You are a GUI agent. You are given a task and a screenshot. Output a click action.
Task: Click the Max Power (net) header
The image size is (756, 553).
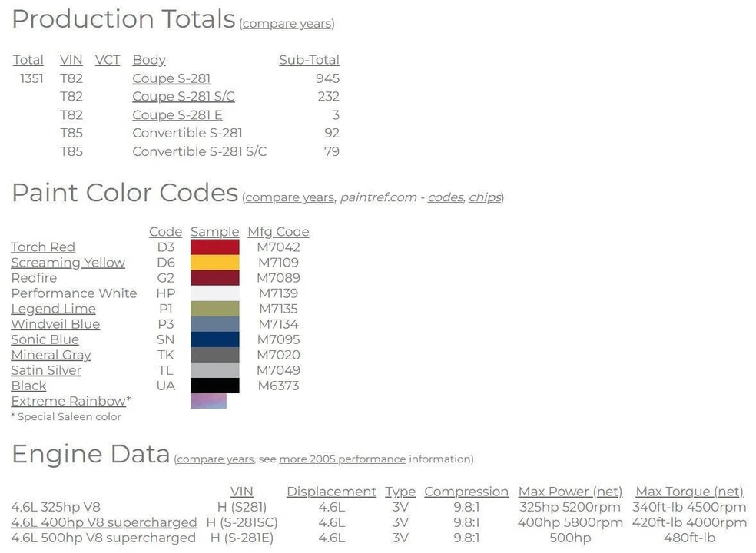pos(570,492)
